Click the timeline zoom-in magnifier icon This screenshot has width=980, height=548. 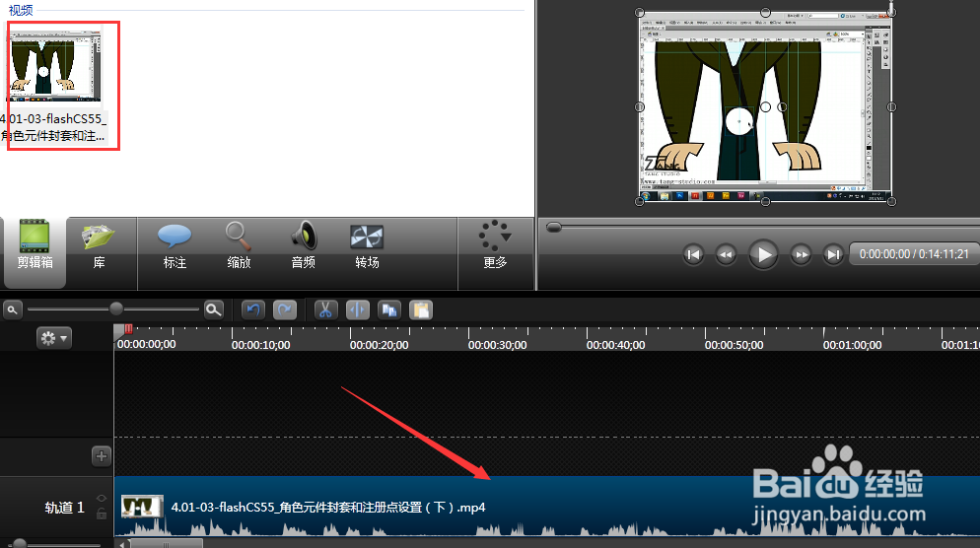pos(214,309)
